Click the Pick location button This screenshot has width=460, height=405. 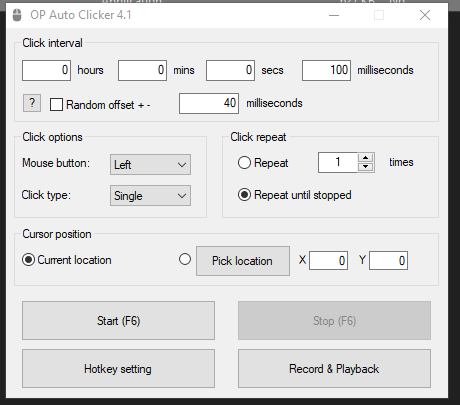243,261
